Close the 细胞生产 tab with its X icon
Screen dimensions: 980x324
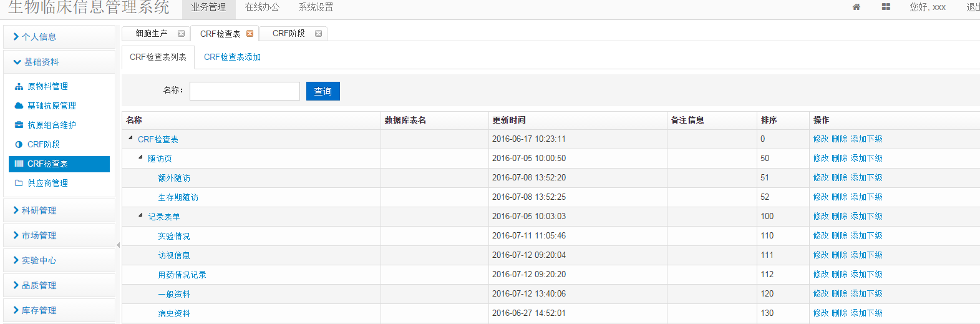[x=181, y=34]
